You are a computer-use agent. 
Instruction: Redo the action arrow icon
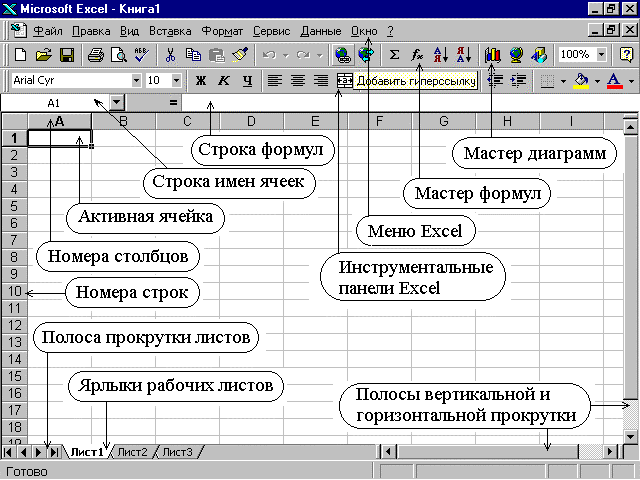click(x=303, y=55)
